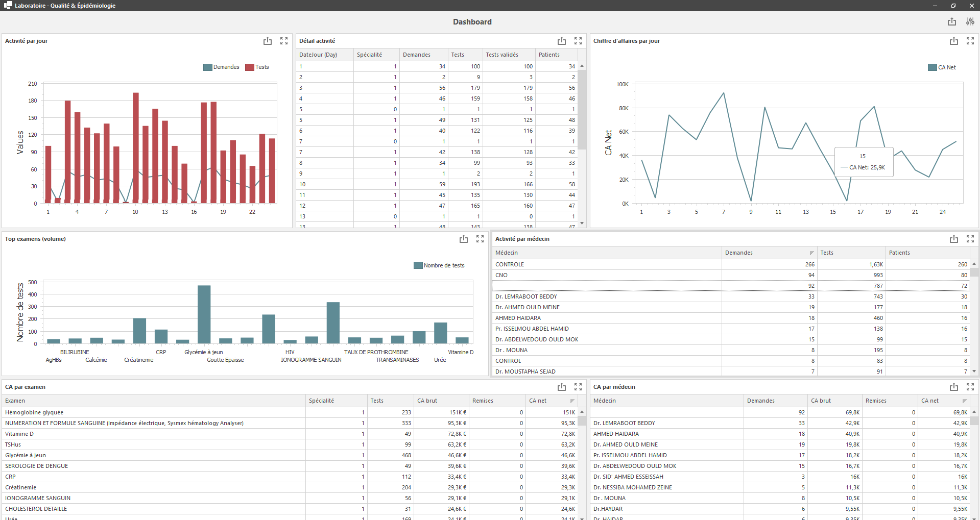Viewport: 980px width, 520px height.
Task: Click the Dashboard title heading
Action: (x=472, y=22)
